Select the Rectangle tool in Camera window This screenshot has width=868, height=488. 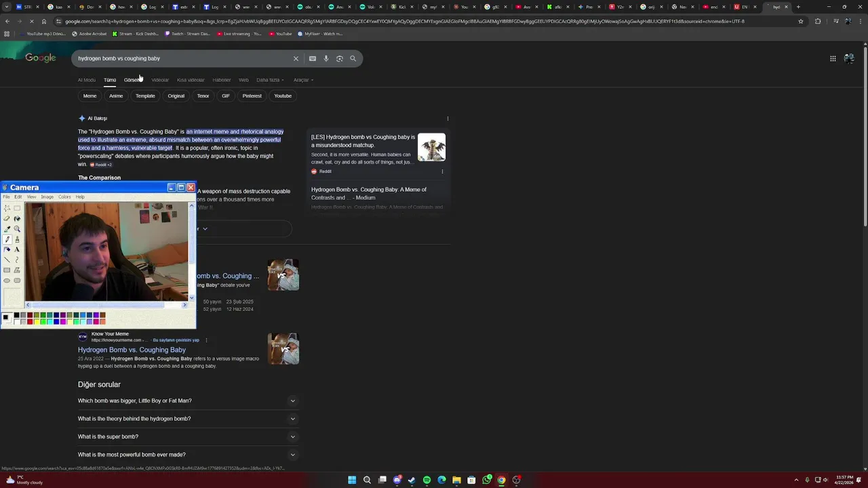(7, 270)
